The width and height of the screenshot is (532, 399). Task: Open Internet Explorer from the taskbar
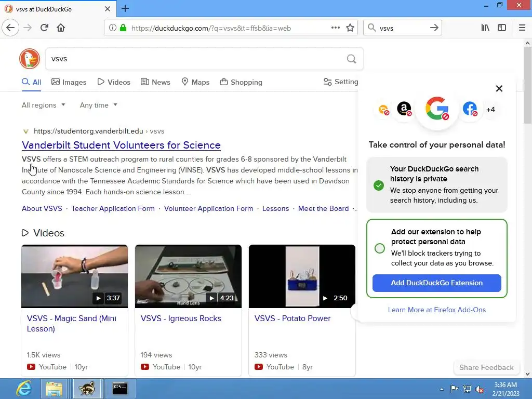[x=24, y=389]
